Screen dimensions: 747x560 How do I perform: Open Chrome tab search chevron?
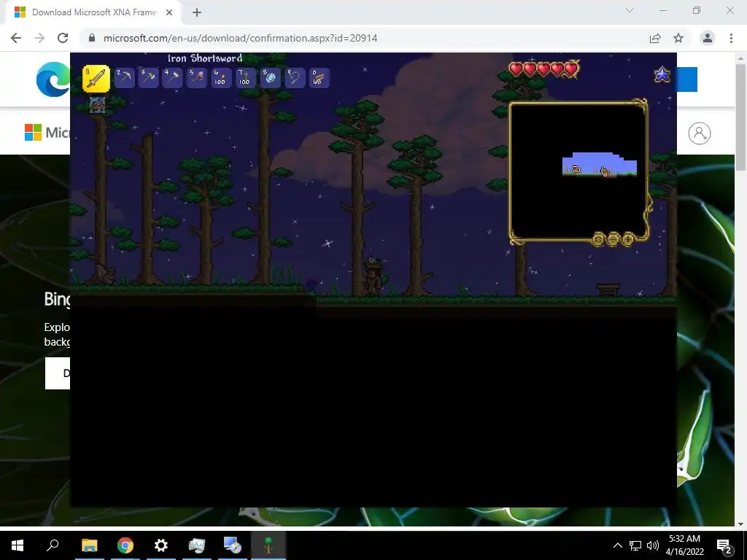coord(630,10)
